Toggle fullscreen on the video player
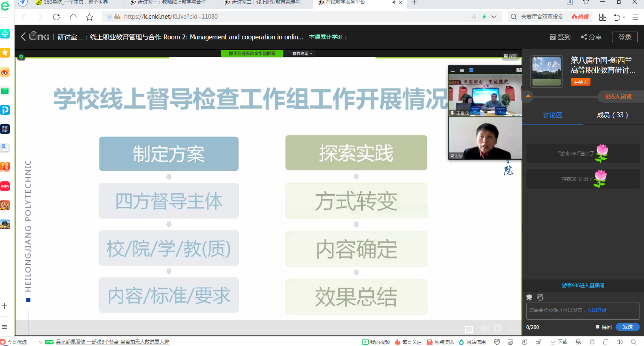Screen dimensions: 644x346 coord(513,328)
